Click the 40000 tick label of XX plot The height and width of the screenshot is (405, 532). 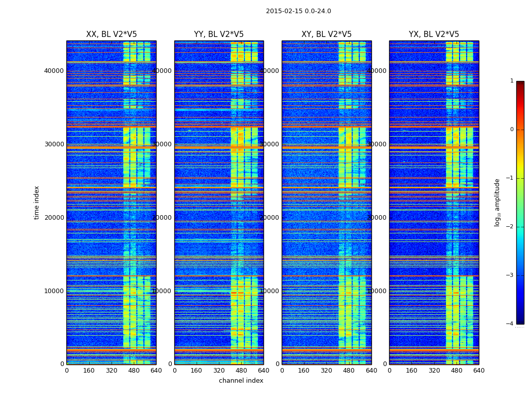coord(54,71)
